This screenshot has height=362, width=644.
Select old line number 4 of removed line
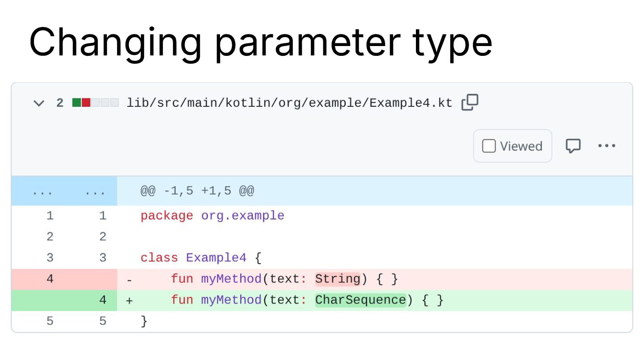tap(50, 279)
